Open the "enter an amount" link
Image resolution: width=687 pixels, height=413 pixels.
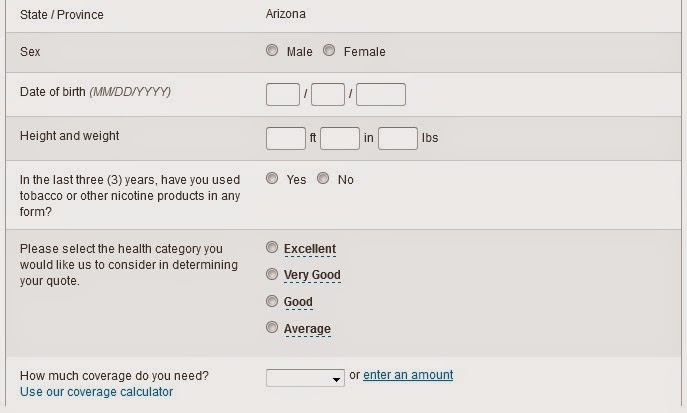tap(408, 375)
